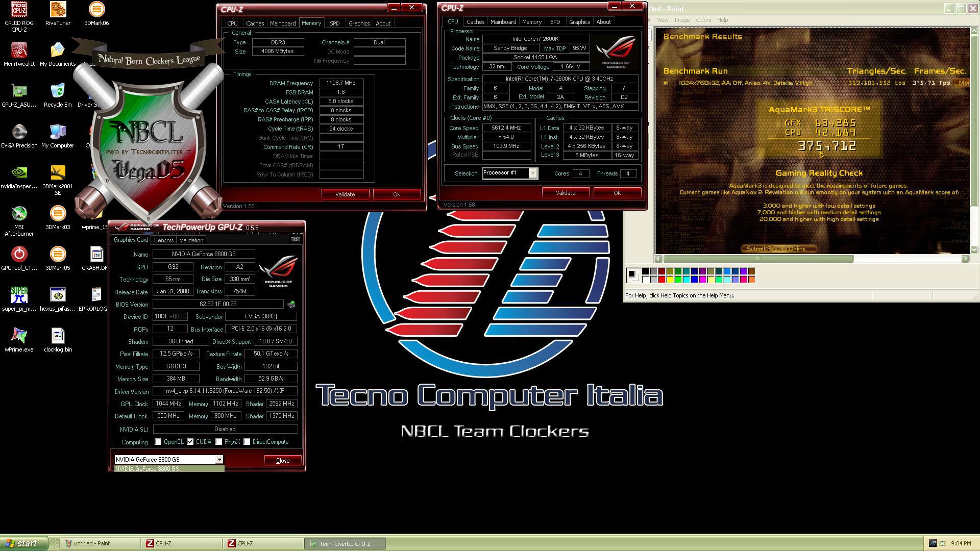Switch to the Sensors tab in GPU-Z
The image size is (980, 551).
[x=164, y=240]
